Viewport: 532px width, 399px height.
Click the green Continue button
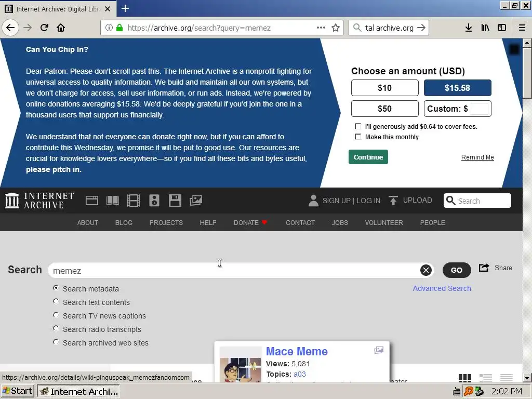coord(368,157)
